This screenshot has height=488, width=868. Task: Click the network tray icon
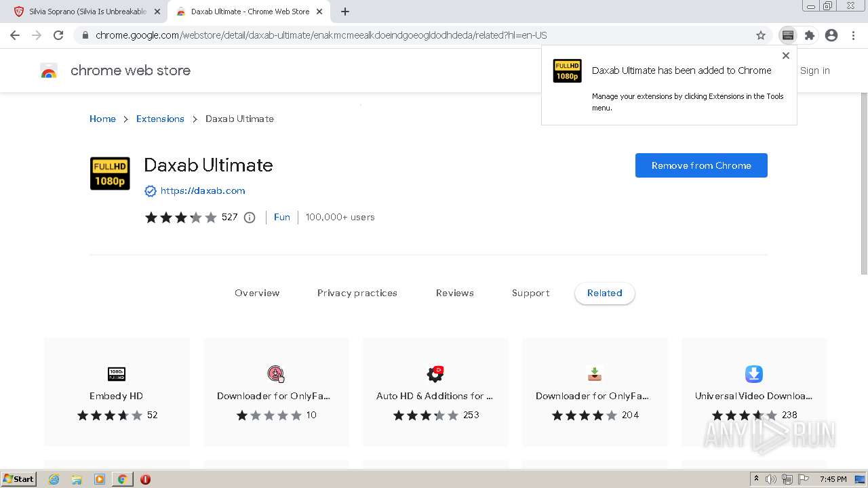(787, 479)
